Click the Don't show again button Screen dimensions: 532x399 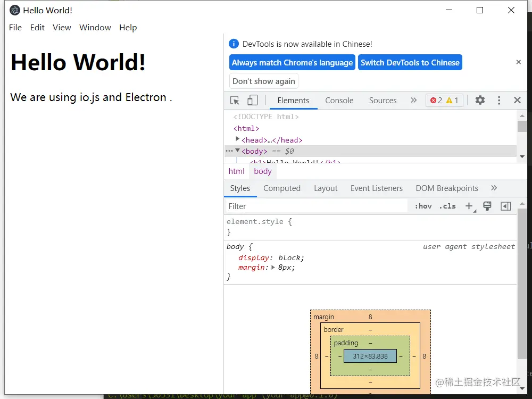pos(264,81)
